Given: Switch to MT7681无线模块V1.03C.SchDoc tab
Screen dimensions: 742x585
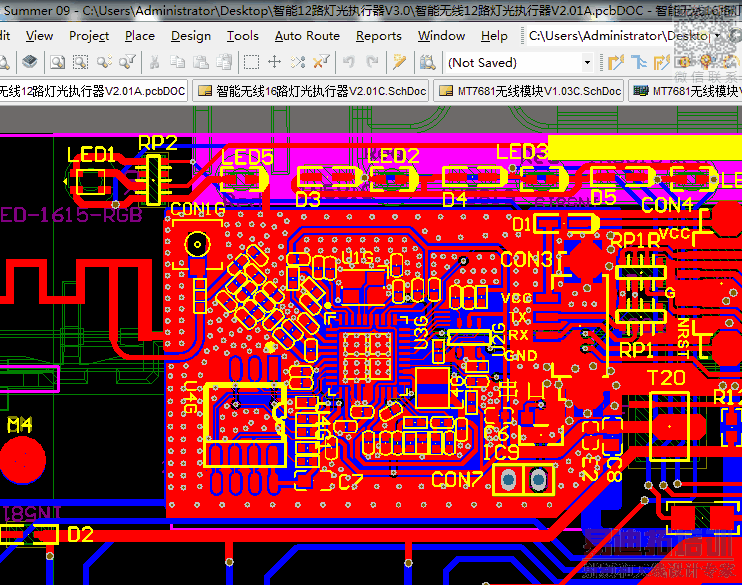Looking at the screenshot, I should (529, 91).
